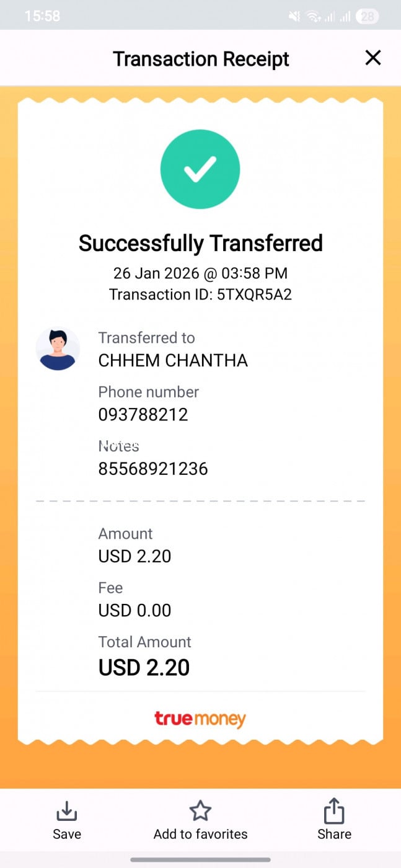Viewport: 401px width, 868px height.
Task: Tap the Transaction ID 5TXQR5A2 text
Action: [x=200, y=294]
